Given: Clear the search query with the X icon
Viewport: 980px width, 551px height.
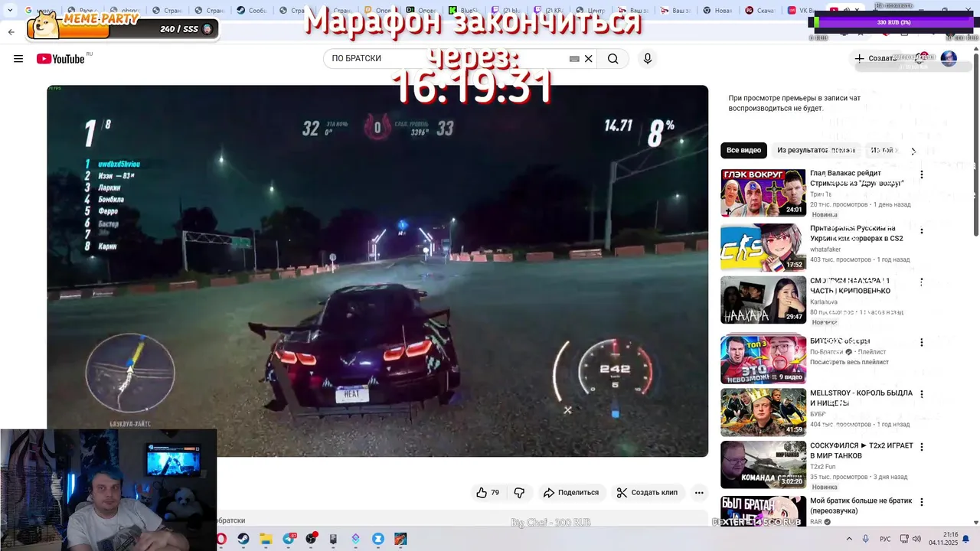Looking at the screenshot, I should click(x=588, y=59).
